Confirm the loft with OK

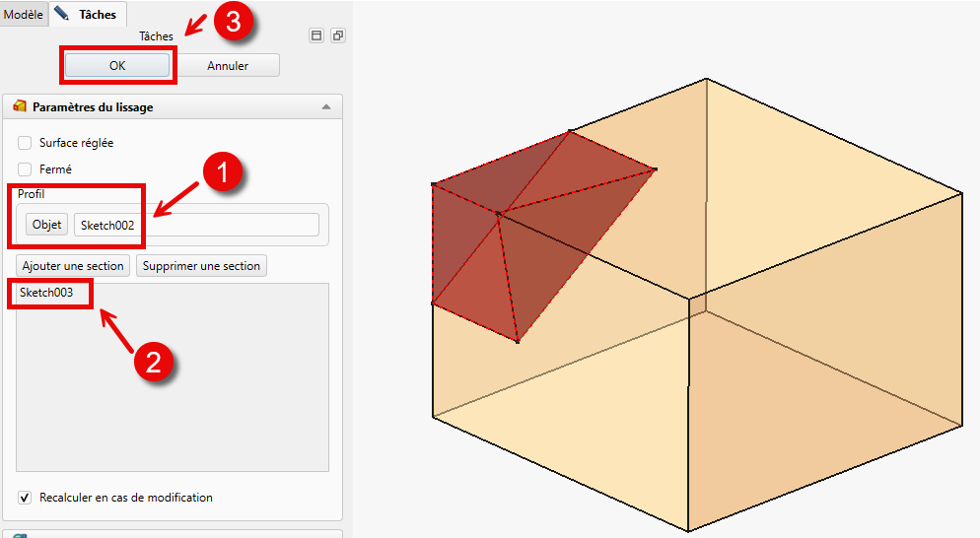pos(117,66)
